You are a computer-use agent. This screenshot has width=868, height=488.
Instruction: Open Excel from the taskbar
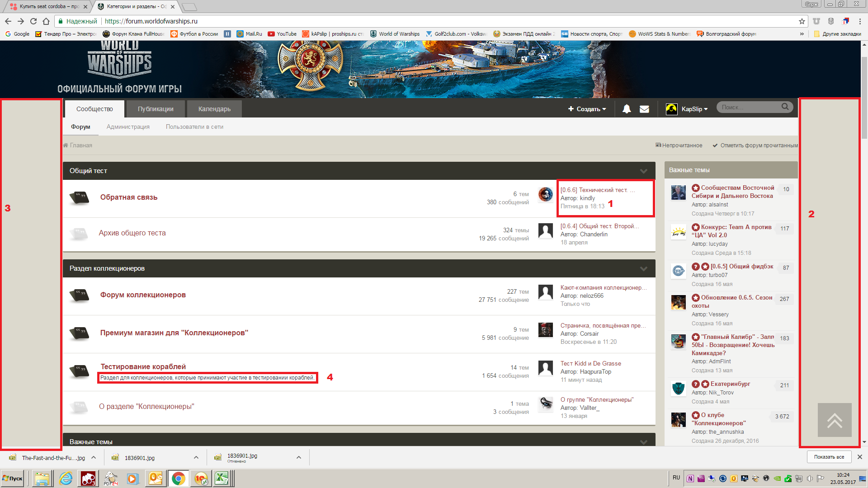222,479
